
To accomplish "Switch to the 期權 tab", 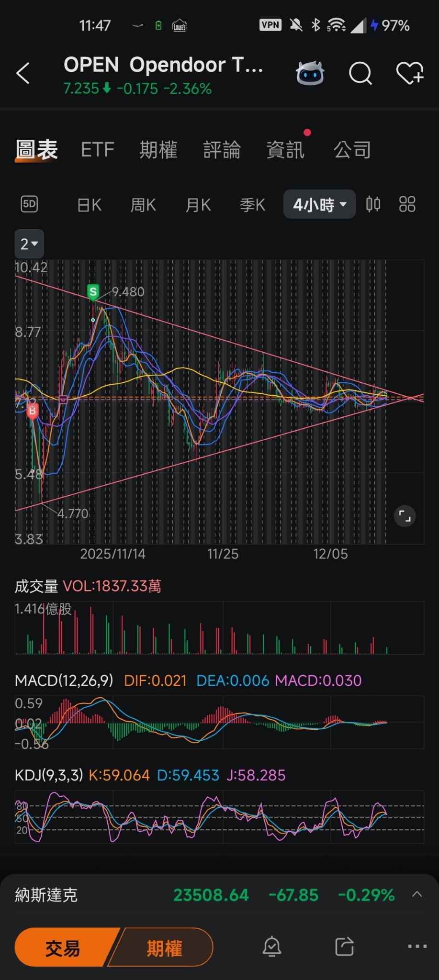I will 158,150.
